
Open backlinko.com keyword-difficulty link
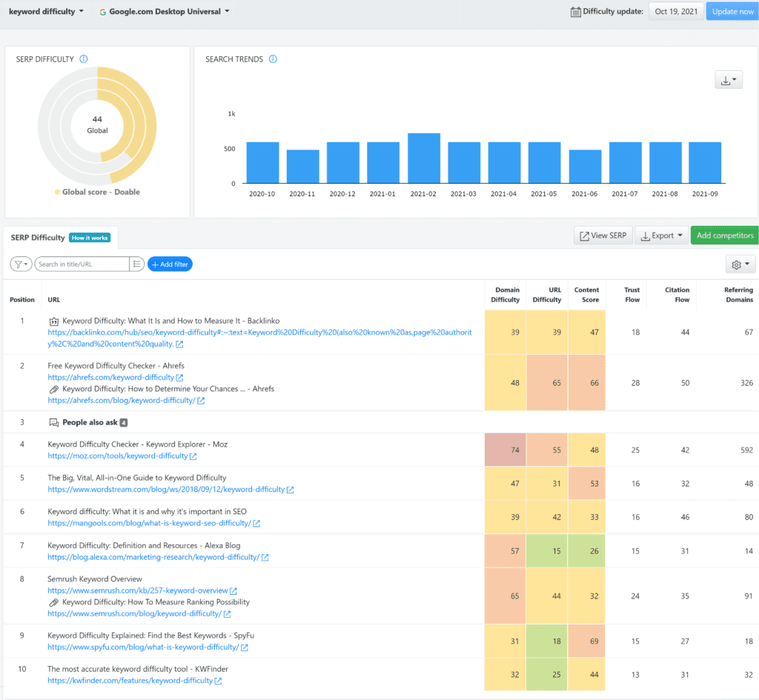259,338
